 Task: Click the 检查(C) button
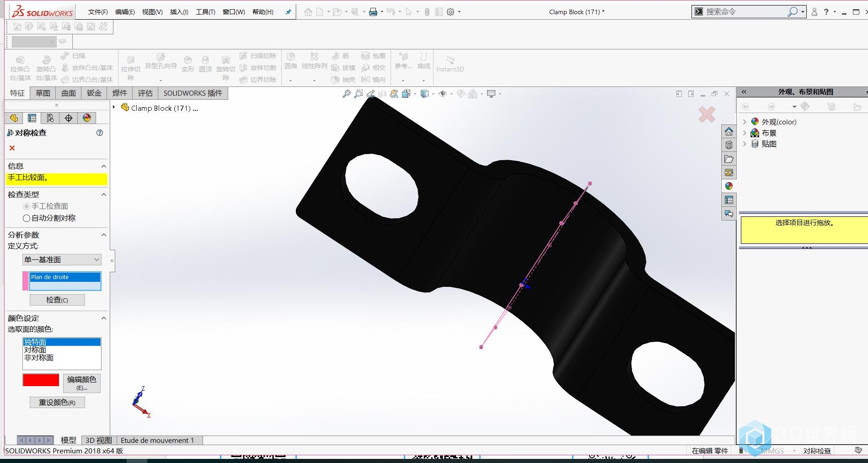tap(57, 300)
